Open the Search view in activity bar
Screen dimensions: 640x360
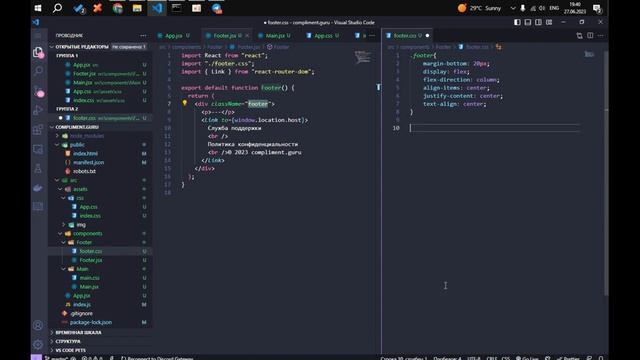click(x=38, y=71)
